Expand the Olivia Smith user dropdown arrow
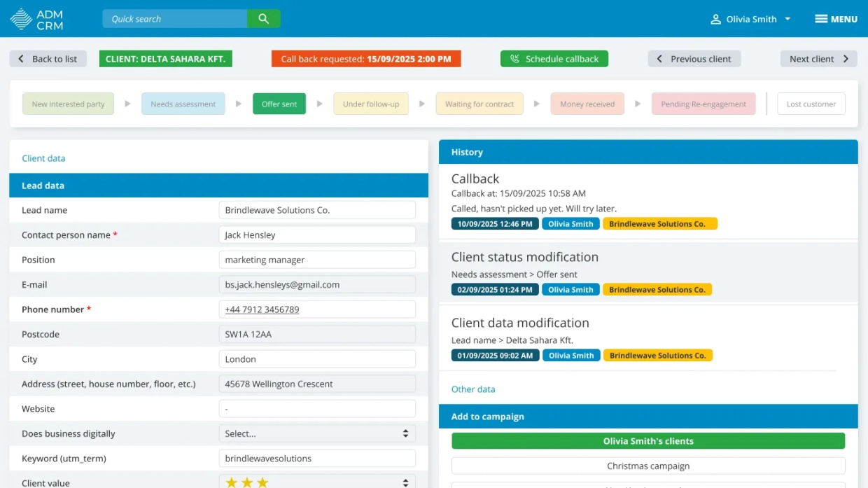 click(787, 19)
